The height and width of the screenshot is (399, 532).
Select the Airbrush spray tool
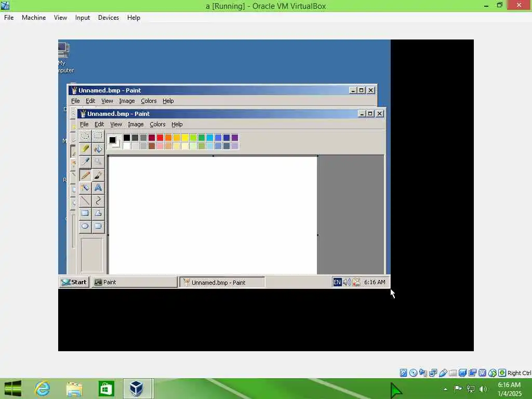pyautogui.click(x=85, y=188)
